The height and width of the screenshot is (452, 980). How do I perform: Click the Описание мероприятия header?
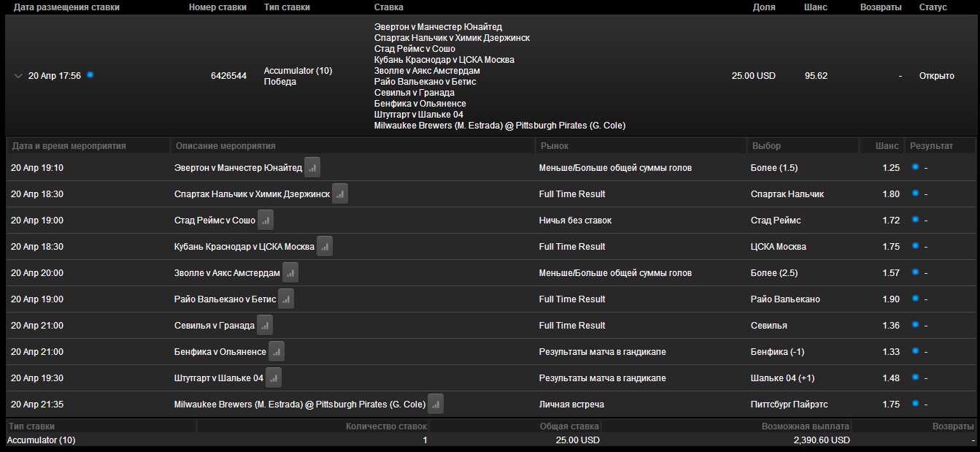click(225, 146)
